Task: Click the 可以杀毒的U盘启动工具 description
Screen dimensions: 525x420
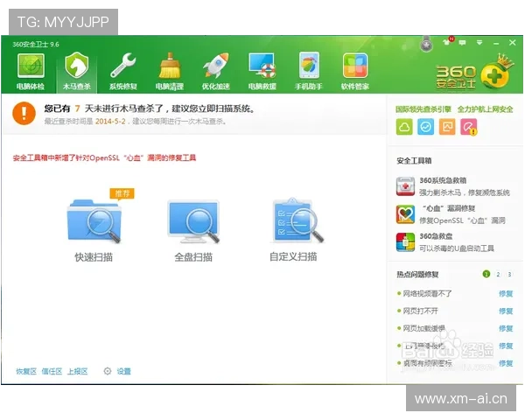Action: coord(457,248)
